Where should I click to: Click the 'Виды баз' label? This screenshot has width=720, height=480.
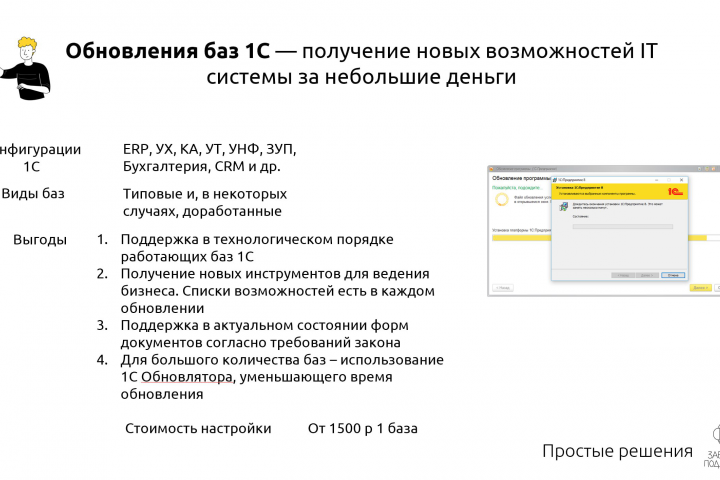point(33,194)
